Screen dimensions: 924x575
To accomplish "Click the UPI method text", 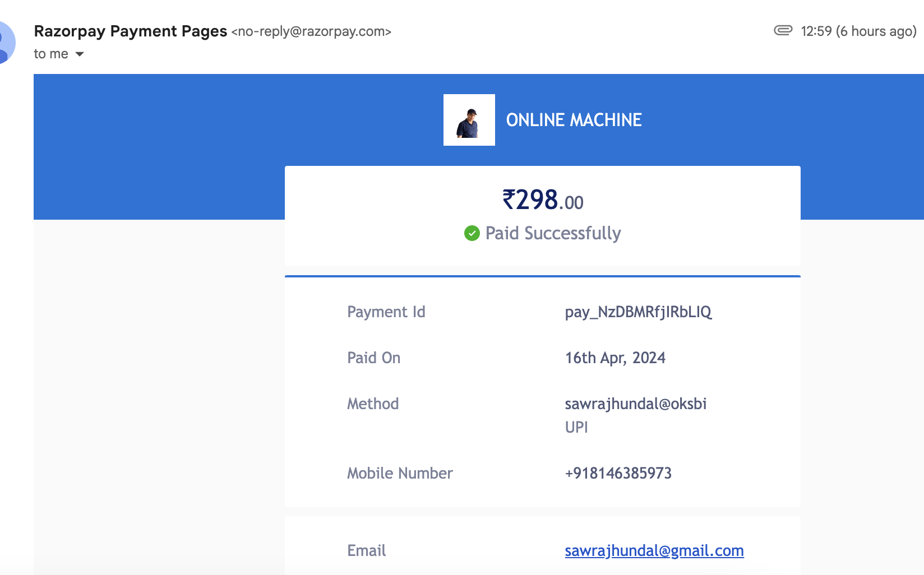I will 576,427.
